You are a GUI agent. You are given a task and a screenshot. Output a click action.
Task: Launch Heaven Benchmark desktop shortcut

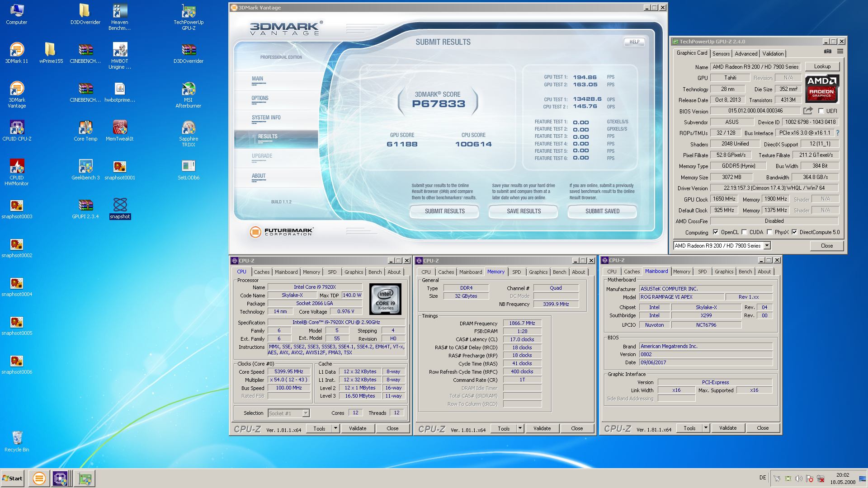click(120, 17)
